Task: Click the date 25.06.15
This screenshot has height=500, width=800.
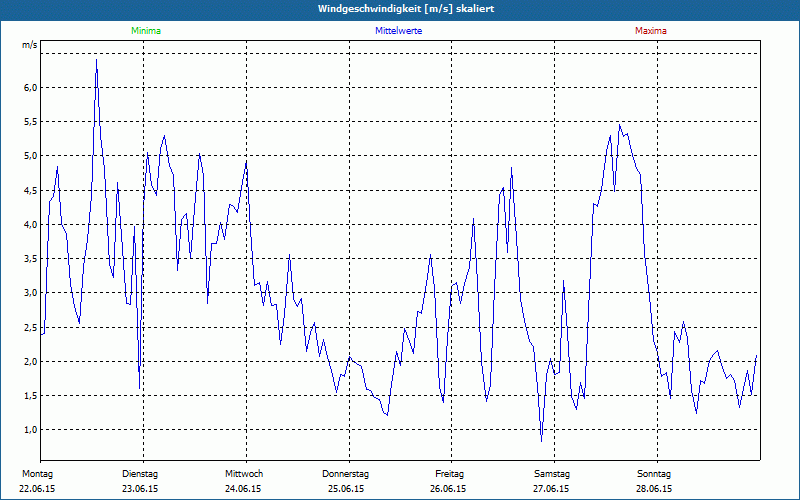Action: coord(346,489)
